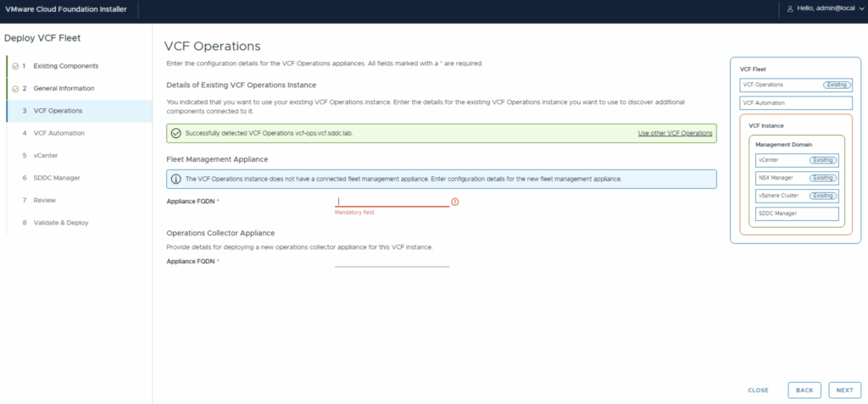The width and height of the screenshot is (868, 404).
Task: Click the info icon in blue banner
Action: click(175, 179)
